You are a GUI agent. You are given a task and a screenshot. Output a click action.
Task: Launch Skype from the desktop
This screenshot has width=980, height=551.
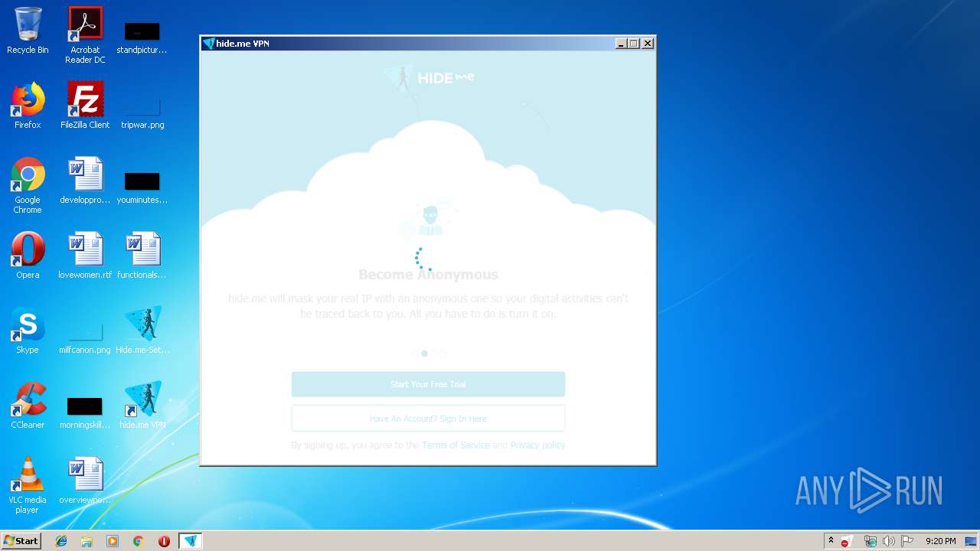point(28,331)
